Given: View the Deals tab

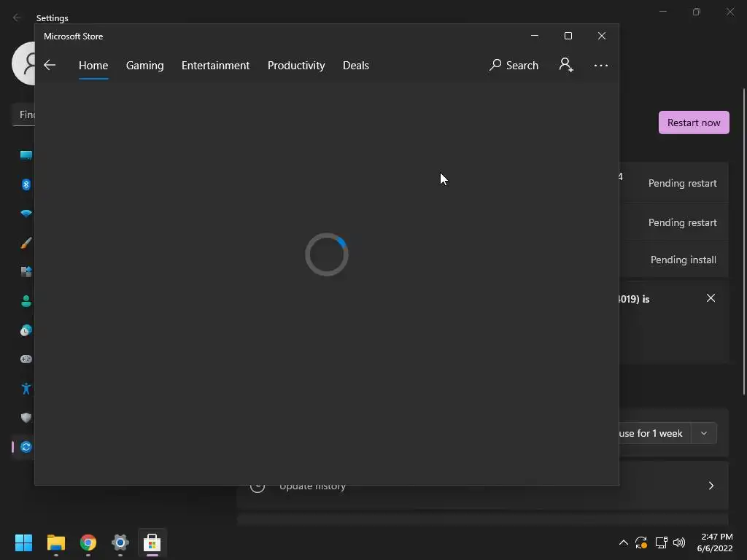Looking at the screenshot, I should 356,65.
